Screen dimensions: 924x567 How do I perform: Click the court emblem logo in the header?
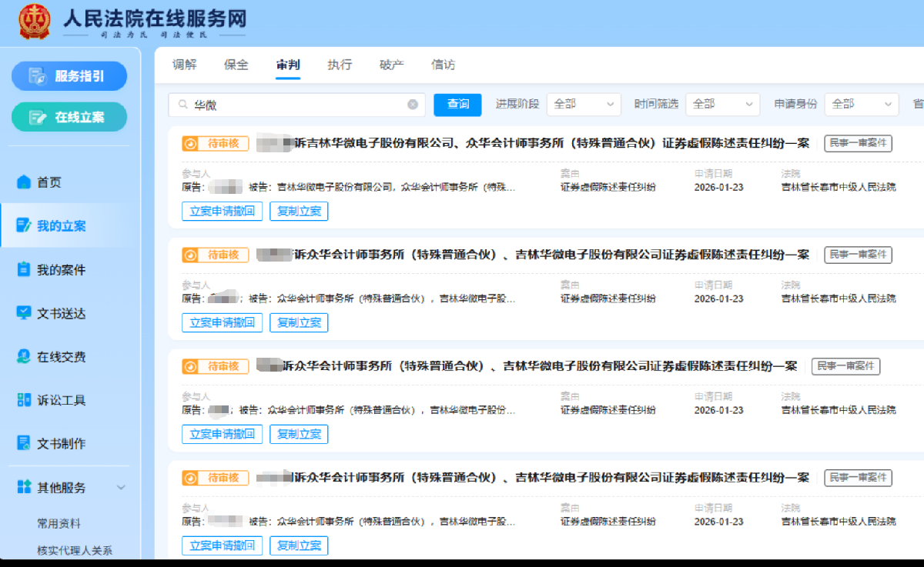point(32,22)
